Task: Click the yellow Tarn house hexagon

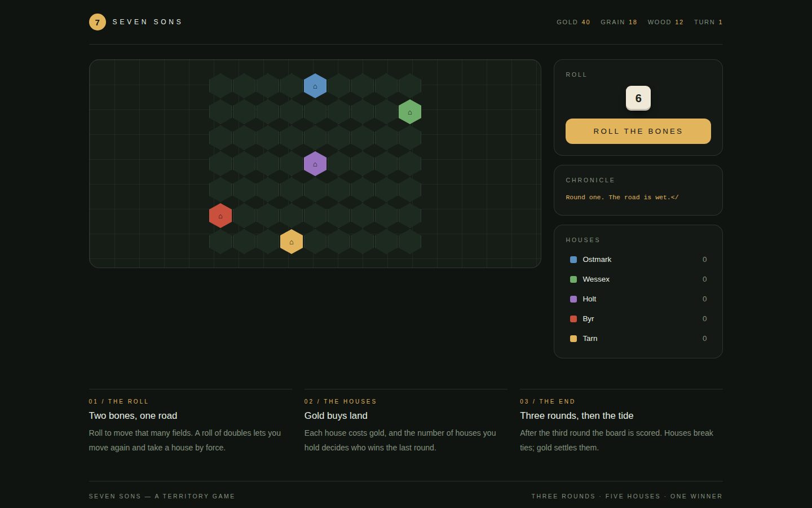Action: point(292,242)
